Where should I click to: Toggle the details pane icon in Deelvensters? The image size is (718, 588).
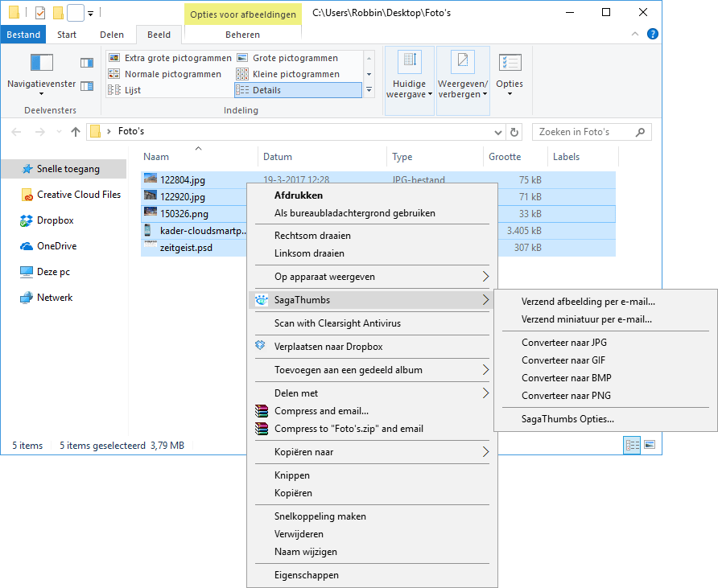(x=87, y=85)
